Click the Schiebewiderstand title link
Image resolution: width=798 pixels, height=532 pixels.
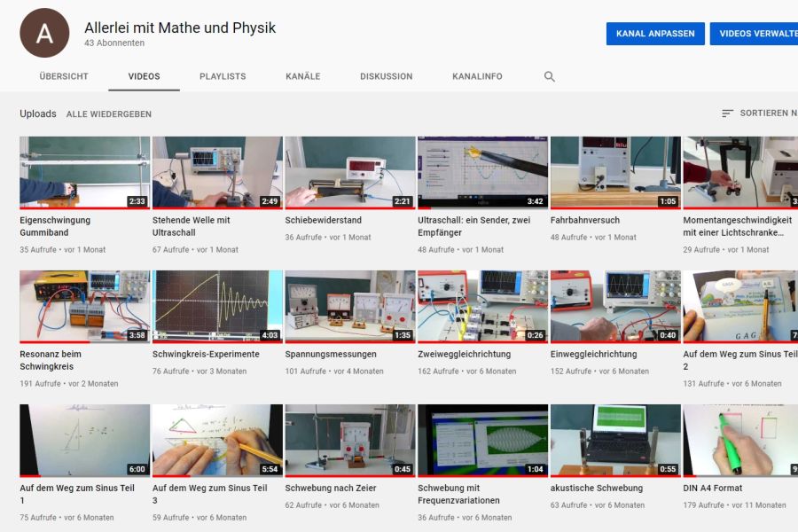coord(323,220)
